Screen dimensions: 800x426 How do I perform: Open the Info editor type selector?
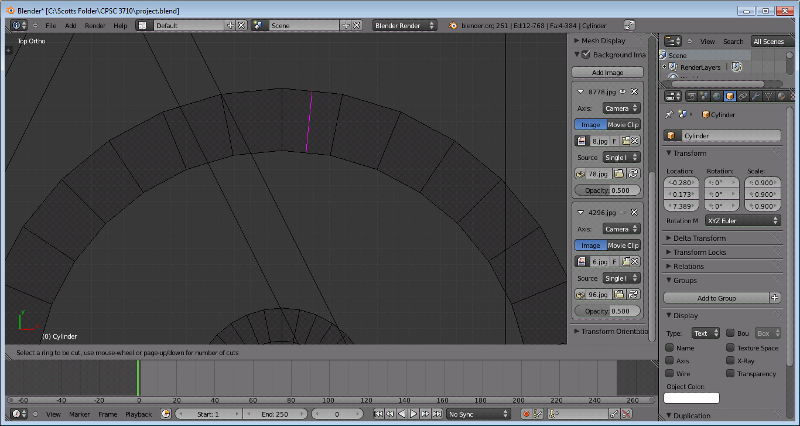click(x=19, y=25)
